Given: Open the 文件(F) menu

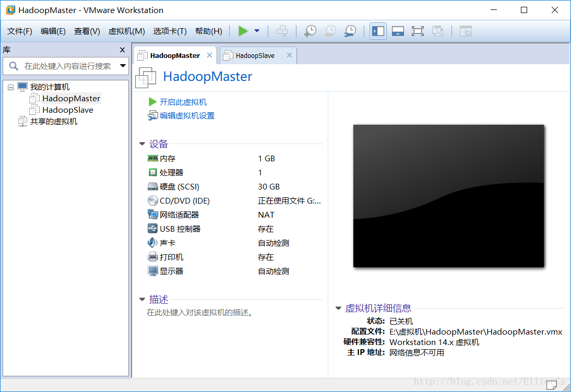Looking at the screenshot, I should coord(20,31).
